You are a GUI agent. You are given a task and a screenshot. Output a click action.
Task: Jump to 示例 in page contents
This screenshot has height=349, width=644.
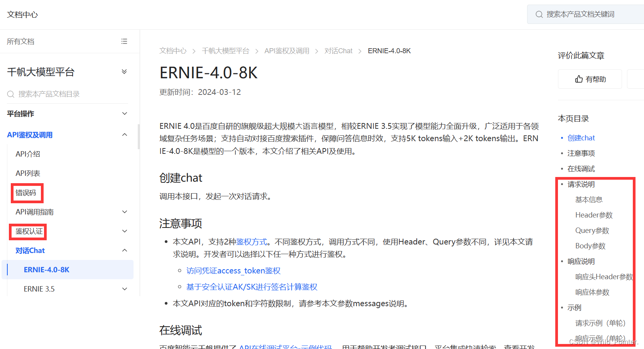(574, 307)
